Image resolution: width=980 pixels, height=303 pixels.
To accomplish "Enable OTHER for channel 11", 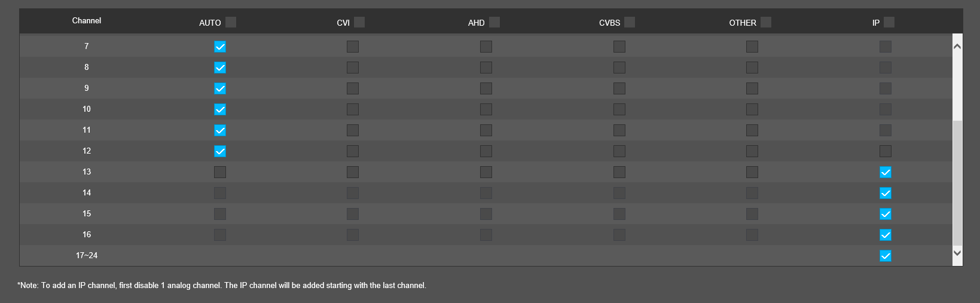I will pyautogui.click(x=752, y=130).
